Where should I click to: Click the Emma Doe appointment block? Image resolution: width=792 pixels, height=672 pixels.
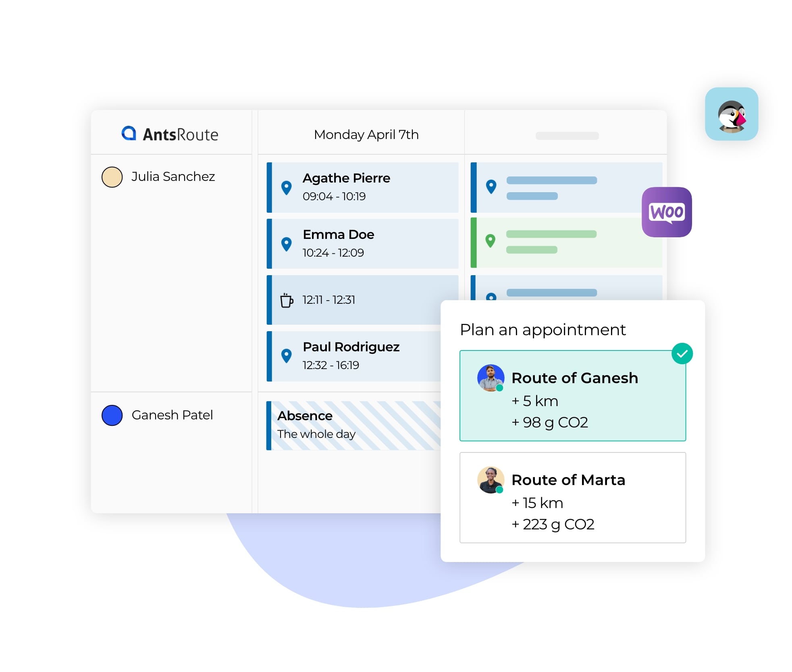tap(363, 244)
